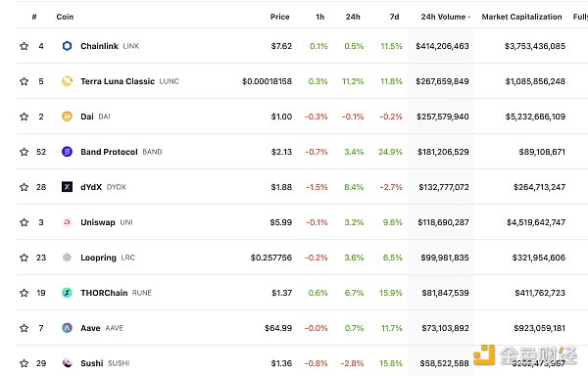This screenshot has height=376, width=588.
Task: Star the dYdX coin row
Action: tap(24, 187)
